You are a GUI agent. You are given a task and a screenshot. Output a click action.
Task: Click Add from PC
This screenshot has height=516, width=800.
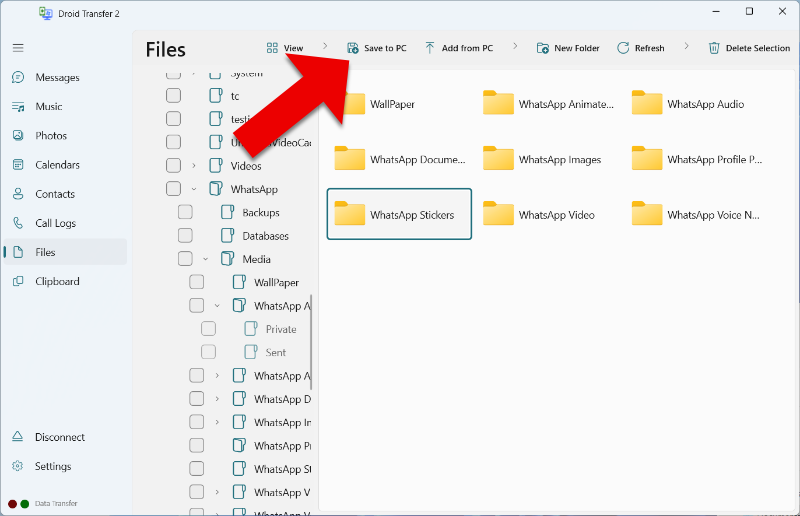pos(459,48)
